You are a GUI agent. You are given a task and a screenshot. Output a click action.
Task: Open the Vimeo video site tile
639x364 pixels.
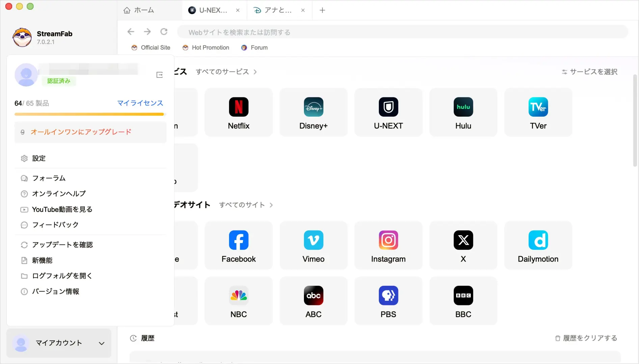(x=313, y=245)
